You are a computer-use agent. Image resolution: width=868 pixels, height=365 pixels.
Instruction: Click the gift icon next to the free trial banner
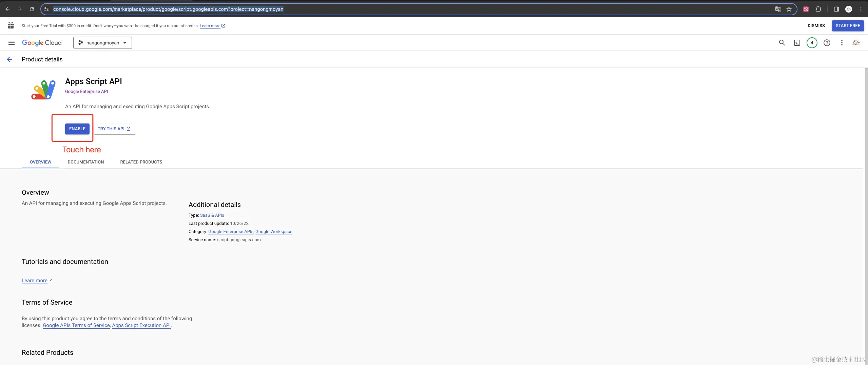(x=11, y=25)
